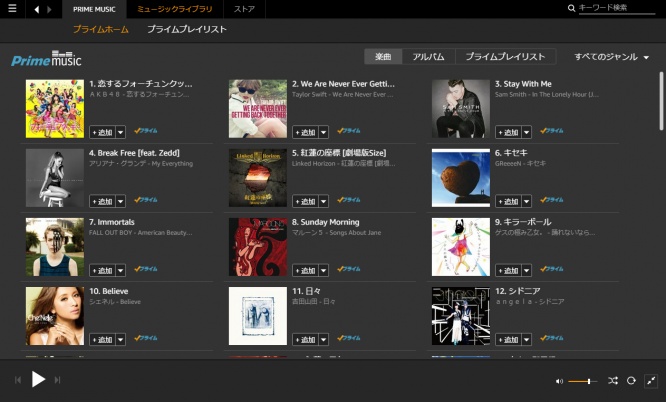Click the Prime badge under Stay With Me
The image size is (666, 402).
pyautogui.click(x=552, y=131)
